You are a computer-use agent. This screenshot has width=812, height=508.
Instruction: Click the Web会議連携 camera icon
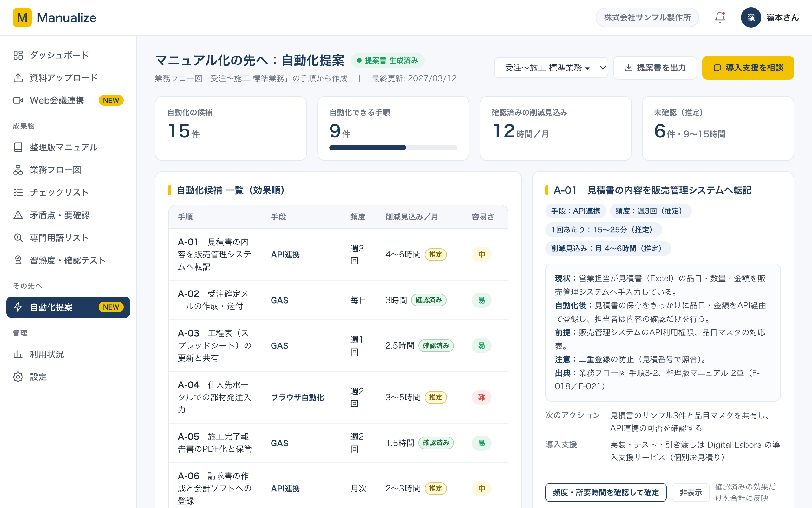coord(18,100)
